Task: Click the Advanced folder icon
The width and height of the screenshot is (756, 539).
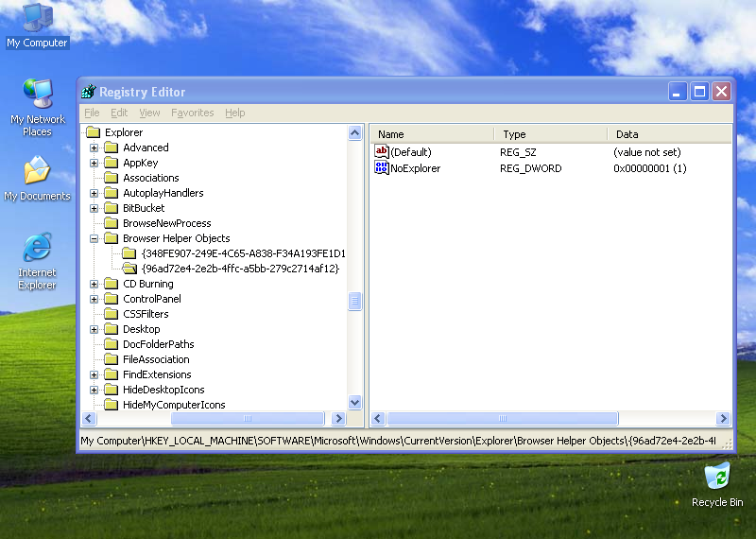Action: (112, 148)
